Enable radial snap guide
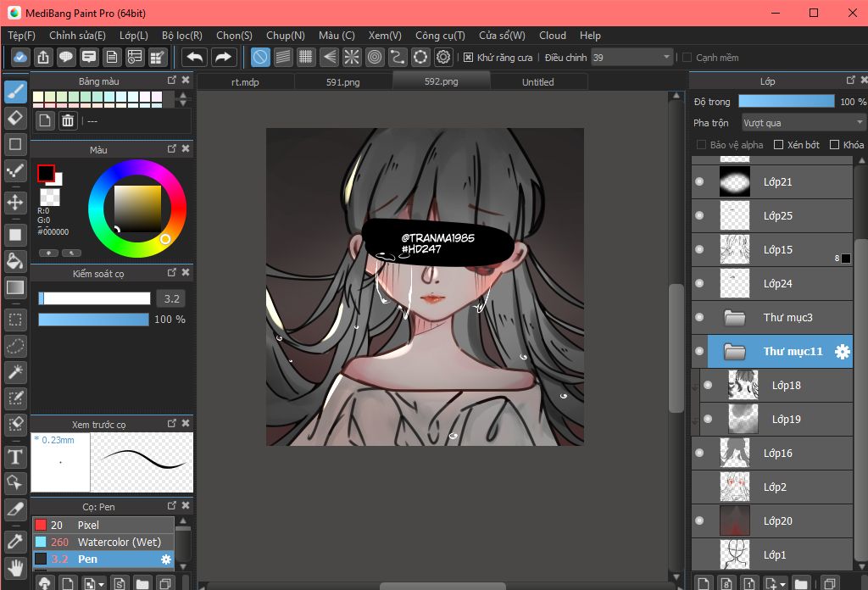 (x=352, y=57)
